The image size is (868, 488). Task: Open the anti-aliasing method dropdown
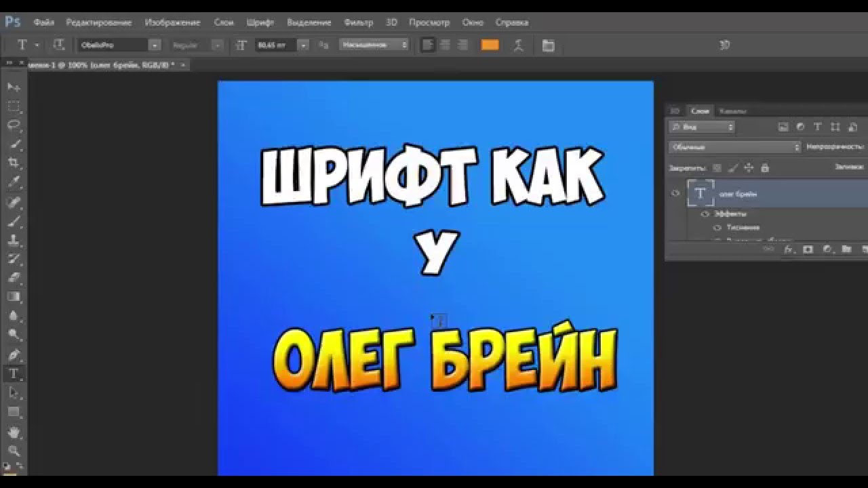374,45
